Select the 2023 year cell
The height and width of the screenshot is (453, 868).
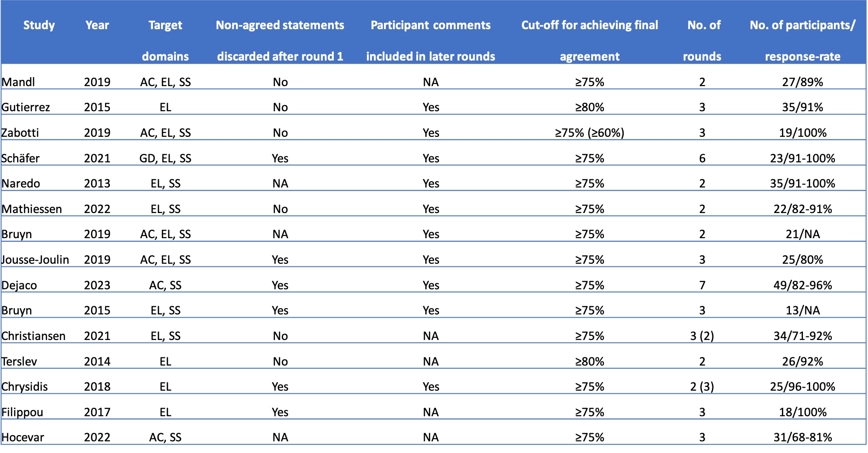coord(97,285)
